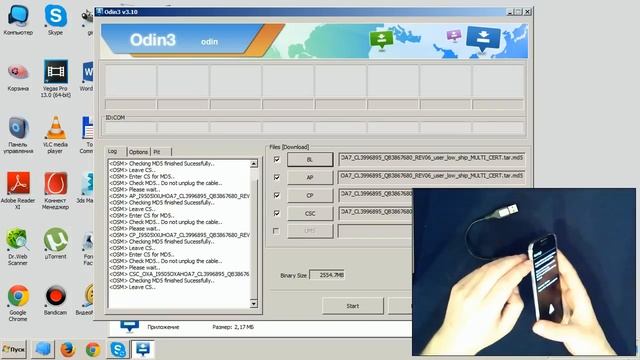Click the Binary Size value field
The width and height of the screenshot is (640, 360).
point(327,275)
